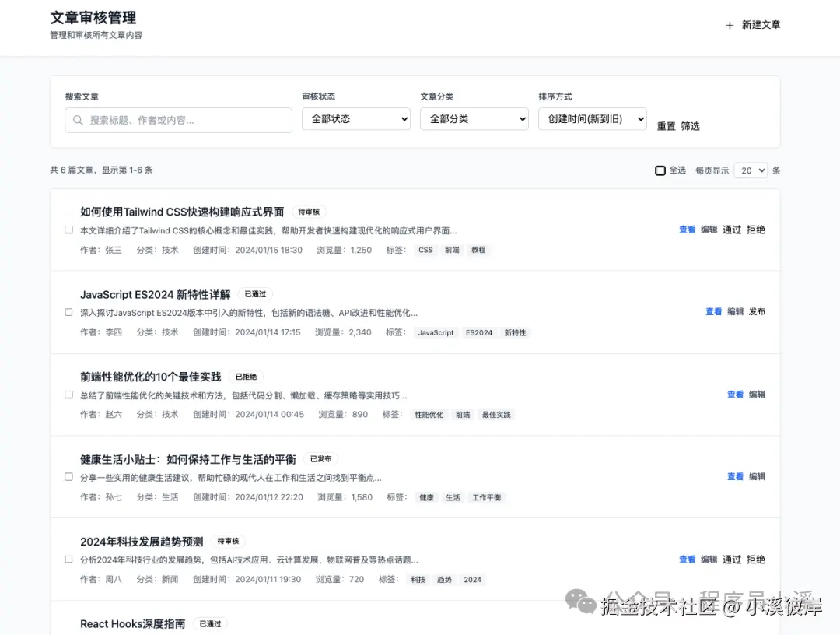Viewport: 840px width, 635px height.
Task: Click 发布 to publish the ES2024 article
Action: (756, 311)
